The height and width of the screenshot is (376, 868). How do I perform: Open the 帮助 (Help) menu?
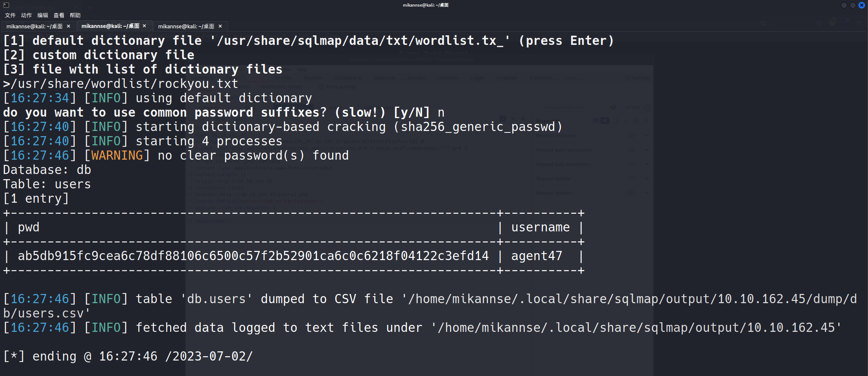[75, 15]
